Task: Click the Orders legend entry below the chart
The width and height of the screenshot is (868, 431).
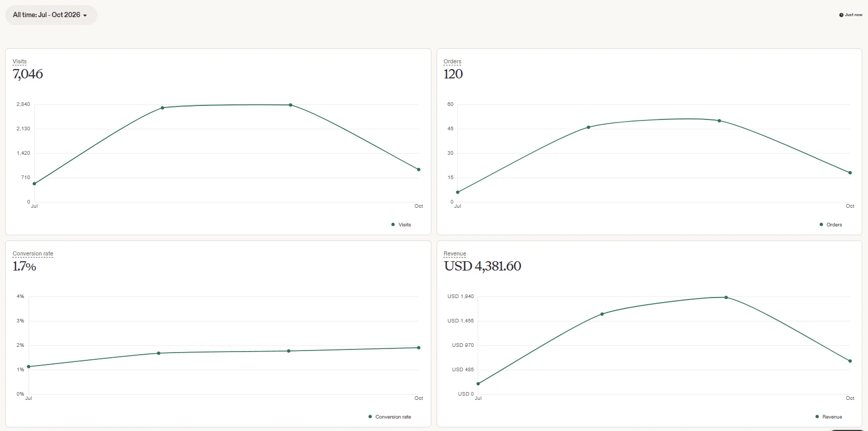Action: 831,225
